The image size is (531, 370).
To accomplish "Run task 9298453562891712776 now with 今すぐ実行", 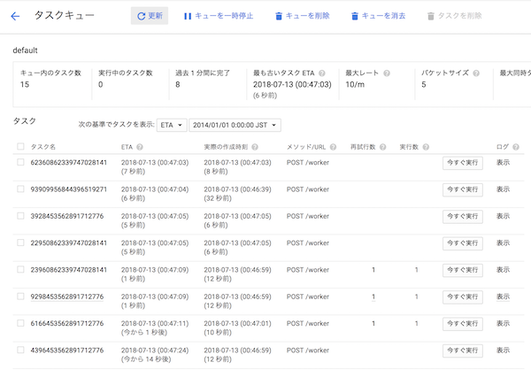I will click(x=463, y=297).
